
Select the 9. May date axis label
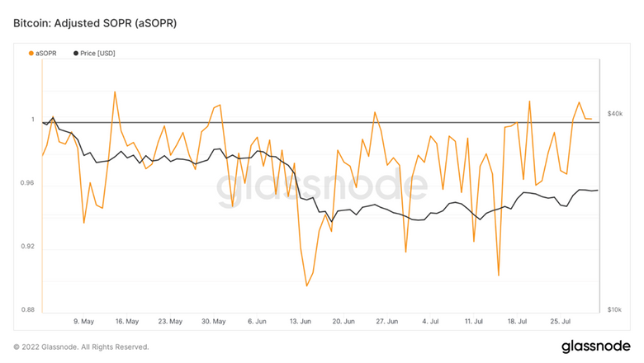tap(83, 322)
